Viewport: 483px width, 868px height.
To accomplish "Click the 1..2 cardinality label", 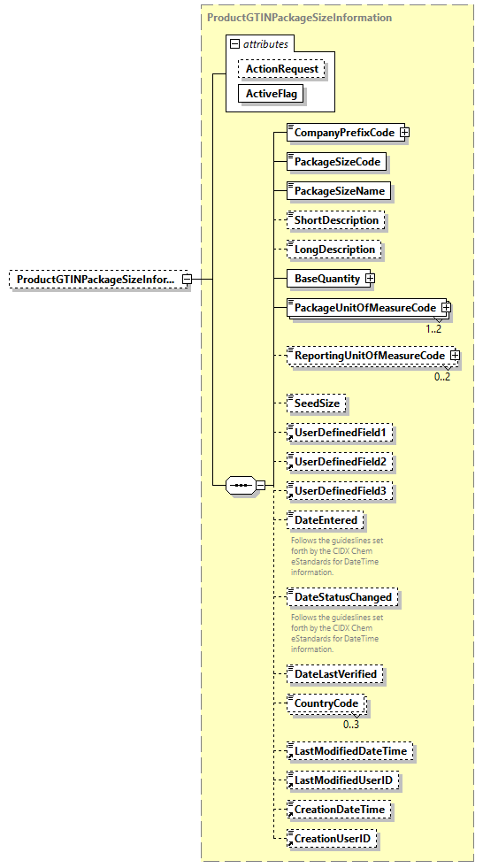I will tap(433, 329).
